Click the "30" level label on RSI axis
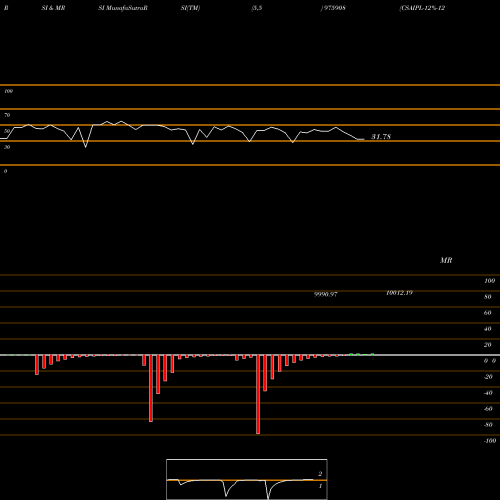500x500 pixels. (x=7, y=147)
